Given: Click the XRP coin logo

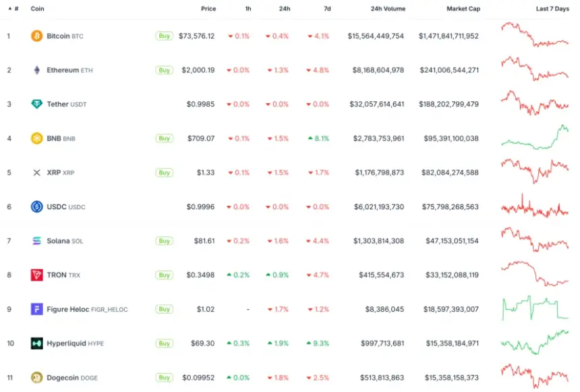Looking at the screenshot, I should [x=36, y=173].
